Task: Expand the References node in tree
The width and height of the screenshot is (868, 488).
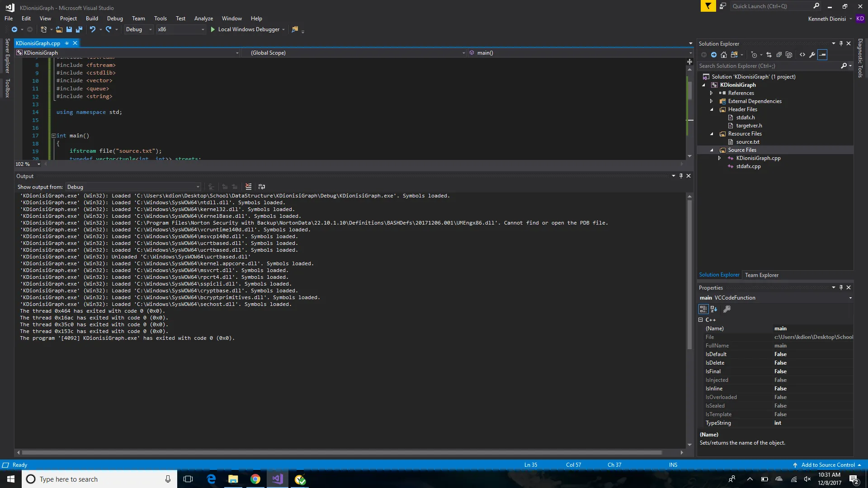Action: (711, 93)
